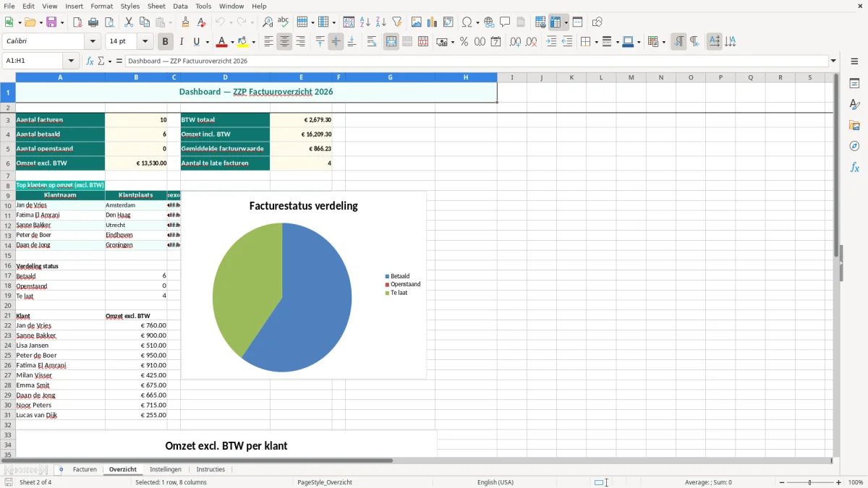Open special character dropdown arrow
Screen dimensions: 868x488
click(477, 22)
